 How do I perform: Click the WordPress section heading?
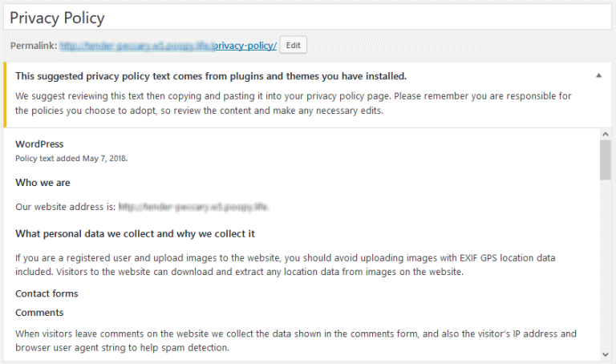[x=39, y=144]
